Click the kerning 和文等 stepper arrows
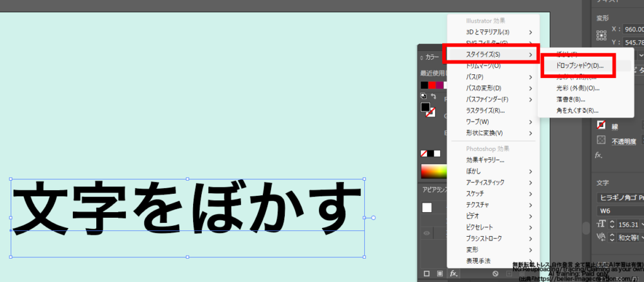The width and height of the screenshot is (644, 282). (611, 237)
